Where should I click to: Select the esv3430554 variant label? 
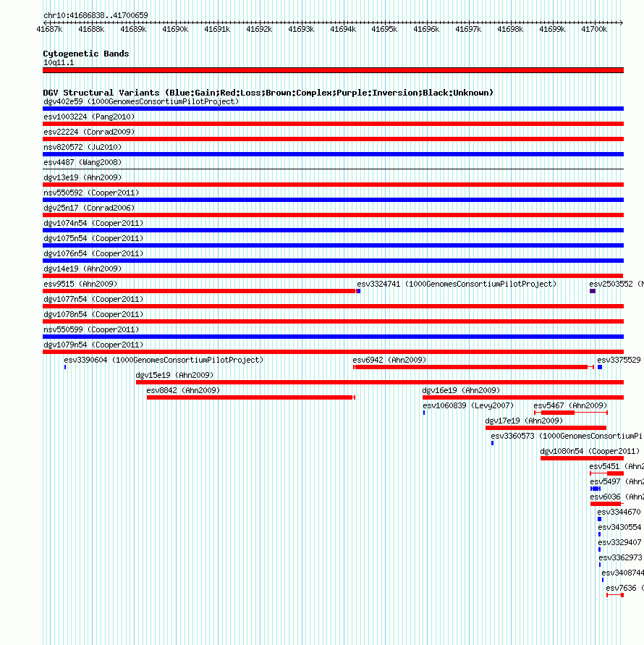(x=619, y=528)
